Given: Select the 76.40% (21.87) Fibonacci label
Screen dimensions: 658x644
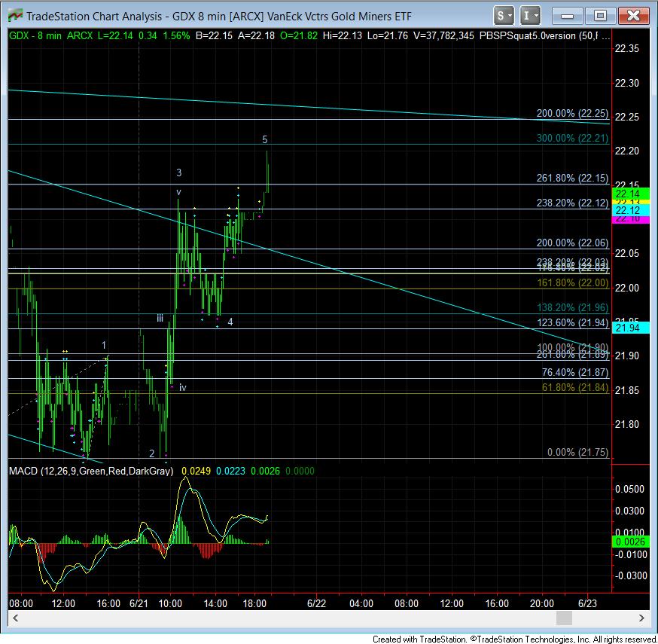Looking at the screenshot, I should click(575, 372).
